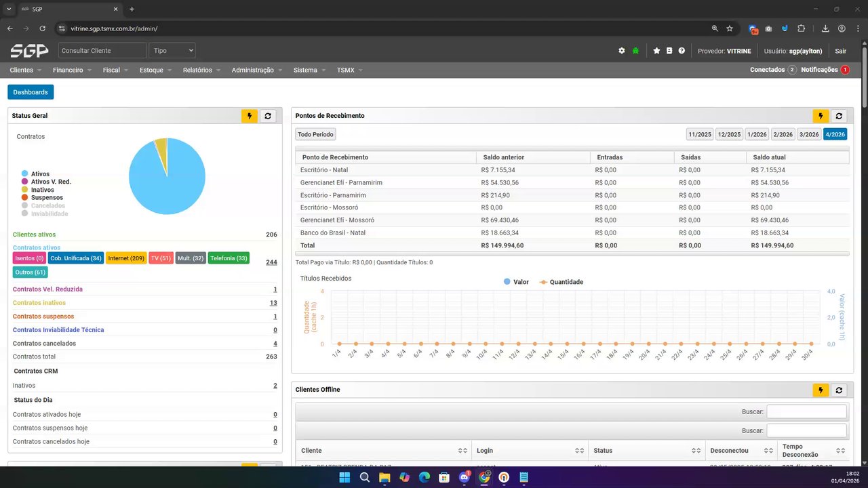Toggle Ativos V. Red. legend entry
The width and height of the screenshot is (868, 488).
click(x=46, y=182)
